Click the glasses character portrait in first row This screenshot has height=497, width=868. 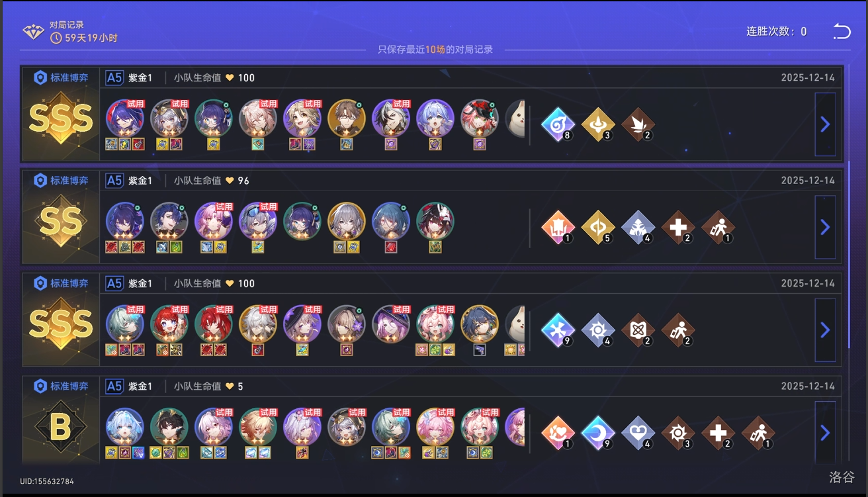(347, 118)
